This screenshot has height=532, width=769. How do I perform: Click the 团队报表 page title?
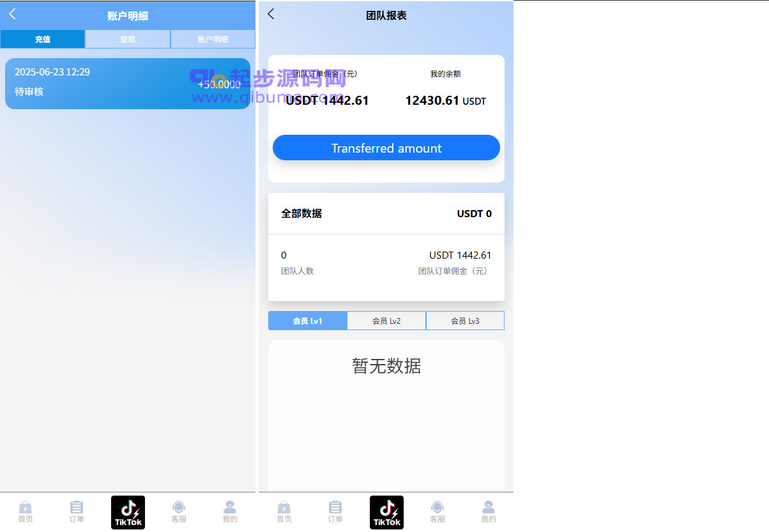pos(386,15)
